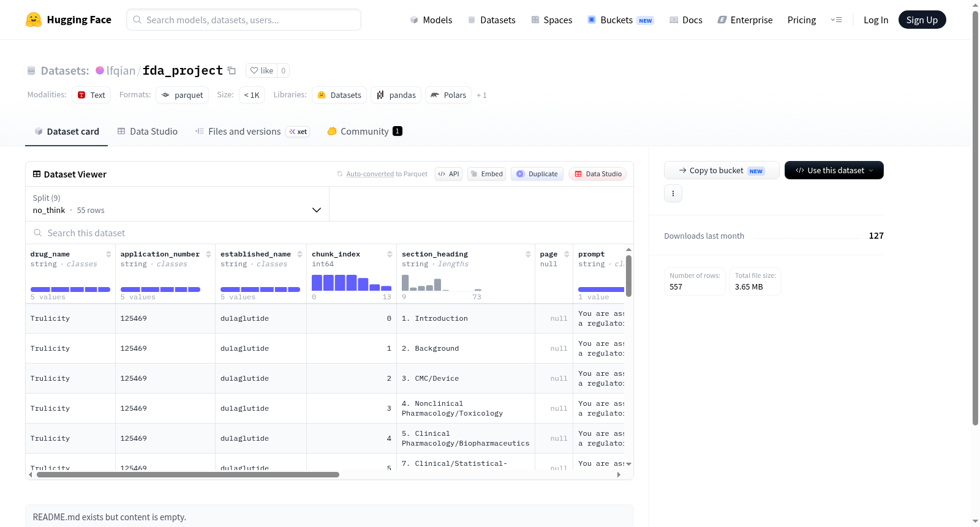Click the Text modality tag
The height and width of the screenshot is (527, 980).
[x=91, y=95]
